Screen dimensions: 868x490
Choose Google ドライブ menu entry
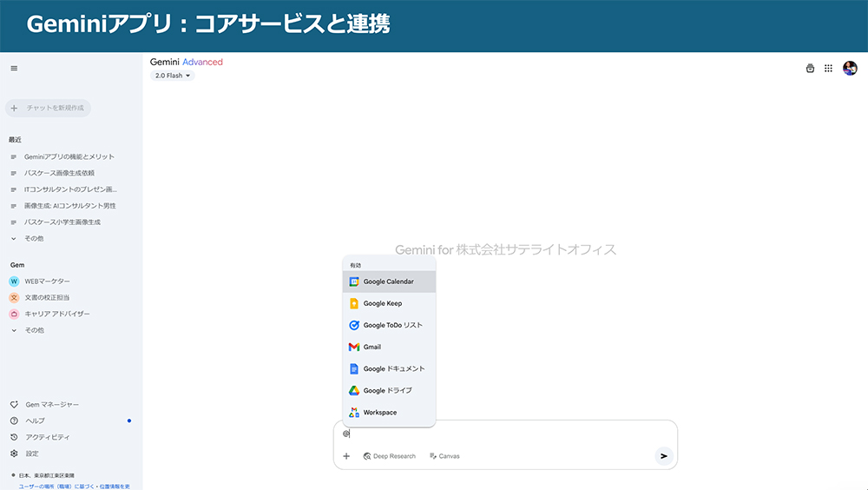pyautogui.click(x=389, y=391)
